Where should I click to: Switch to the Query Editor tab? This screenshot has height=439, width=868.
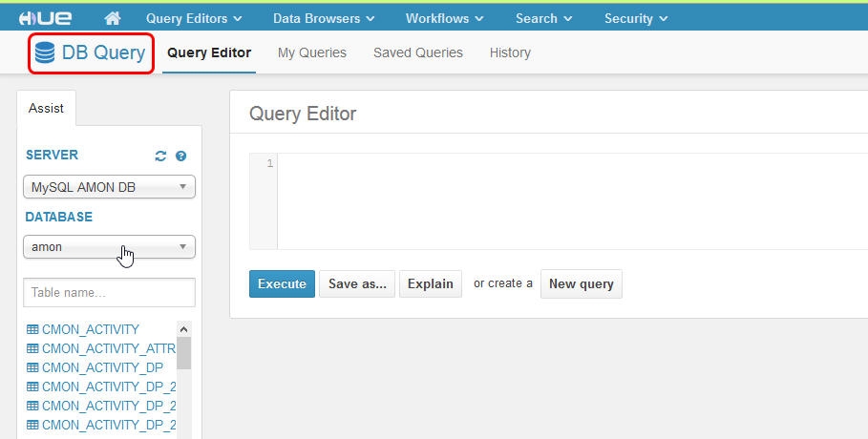click(209, 52)
